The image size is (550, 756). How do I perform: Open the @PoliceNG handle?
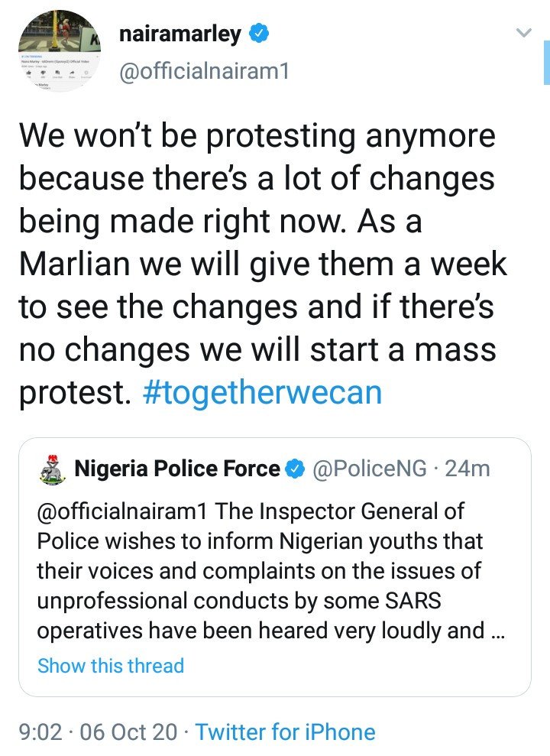(x=370, y=468)
